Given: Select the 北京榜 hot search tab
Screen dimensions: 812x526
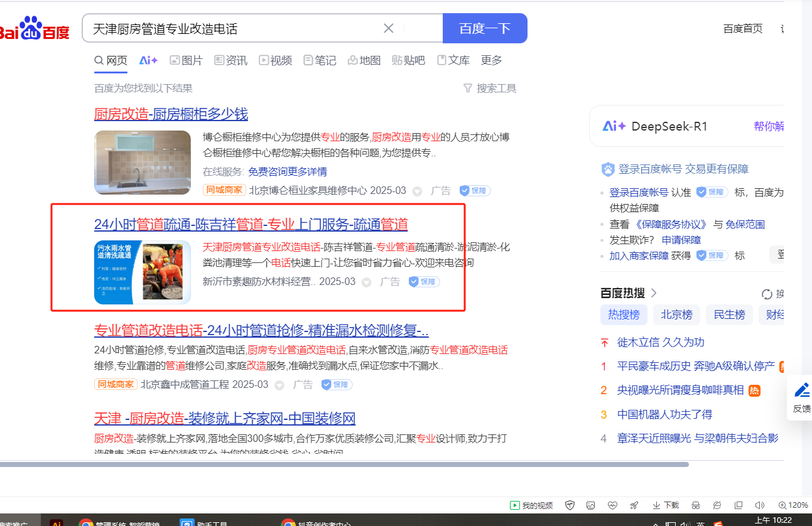Looking at the screenshot, I should [676, 314].
